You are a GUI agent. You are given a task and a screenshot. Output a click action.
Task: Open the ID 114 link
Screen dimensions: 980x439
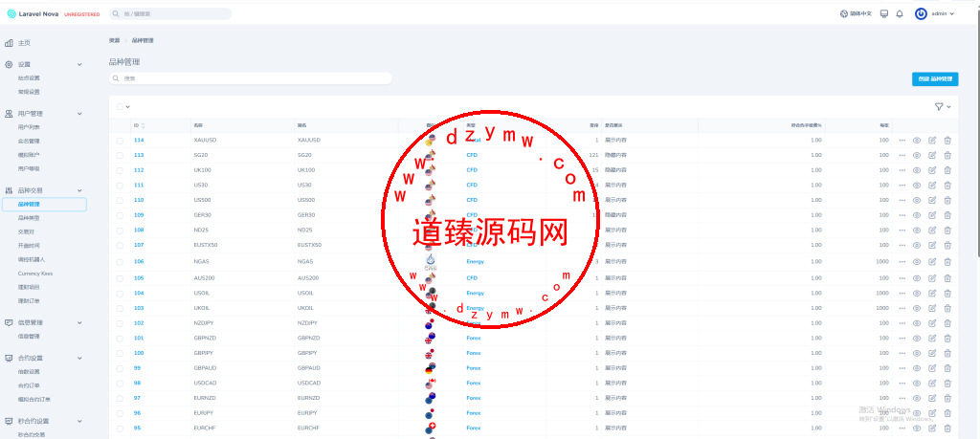[139, 140]
